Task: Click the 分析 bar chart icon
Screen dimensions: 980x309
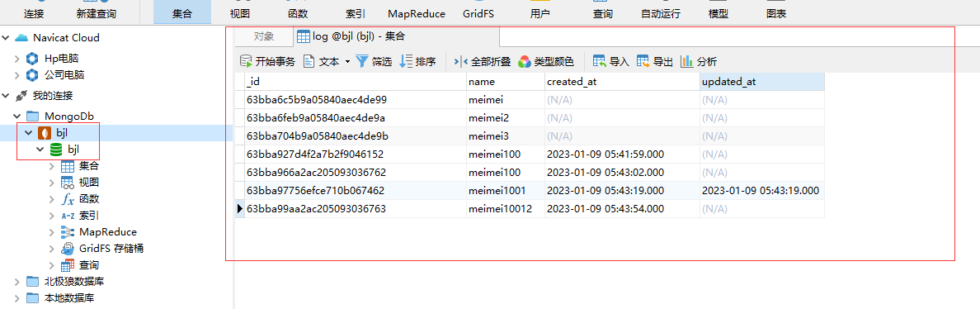Action: coord(687,61)
